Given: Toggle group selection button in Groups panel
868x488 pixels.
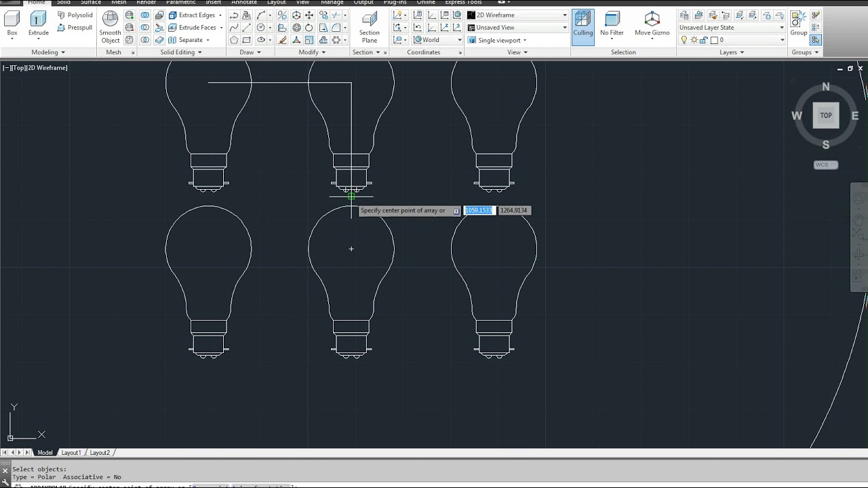Looking at the screenshot, I should tap(815, 40).
